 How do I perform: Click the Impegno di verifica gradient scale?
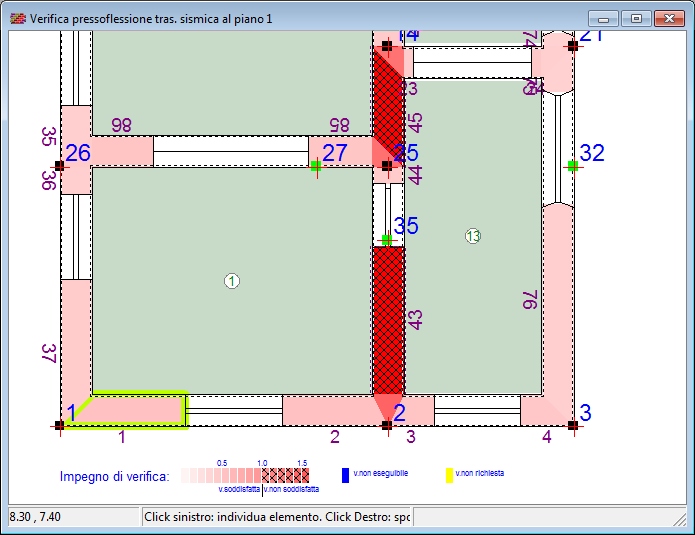tap(245, 475)
